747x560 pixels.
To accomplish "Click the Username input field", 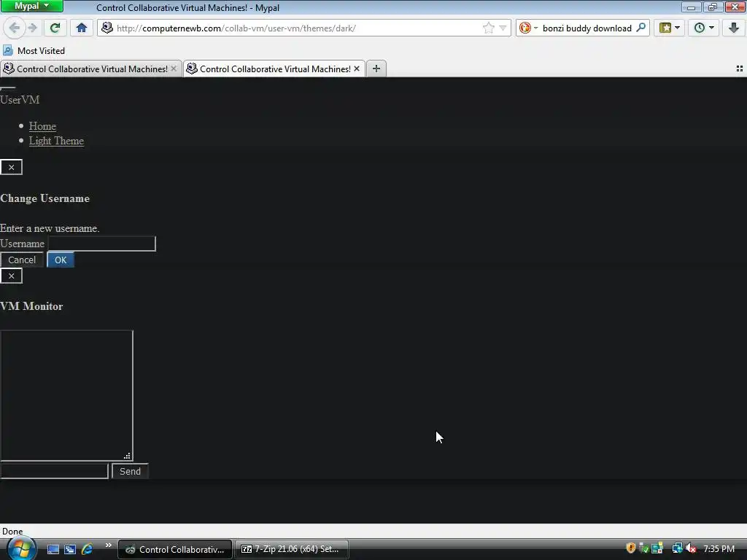I will 102,244.
